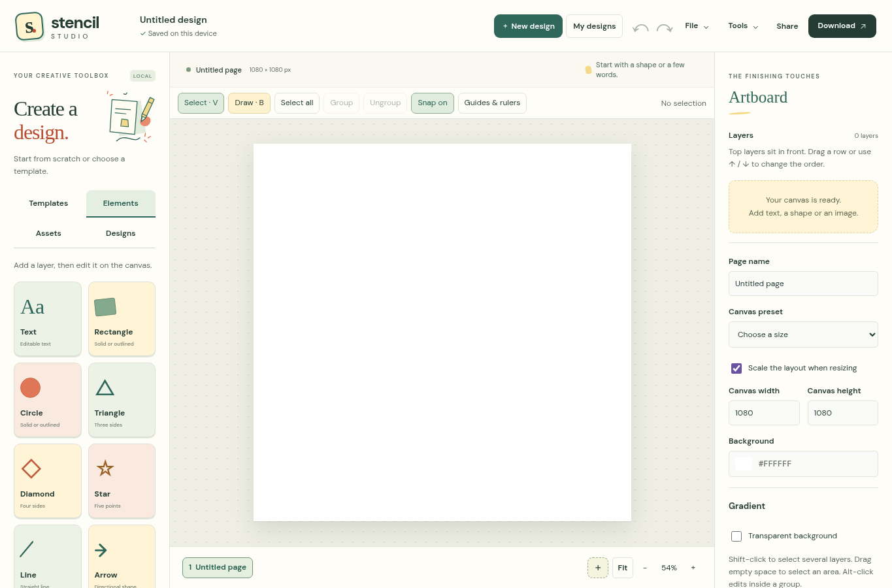Zoom in with the plus button
This screenshot has height=588, width=892.
693,568
